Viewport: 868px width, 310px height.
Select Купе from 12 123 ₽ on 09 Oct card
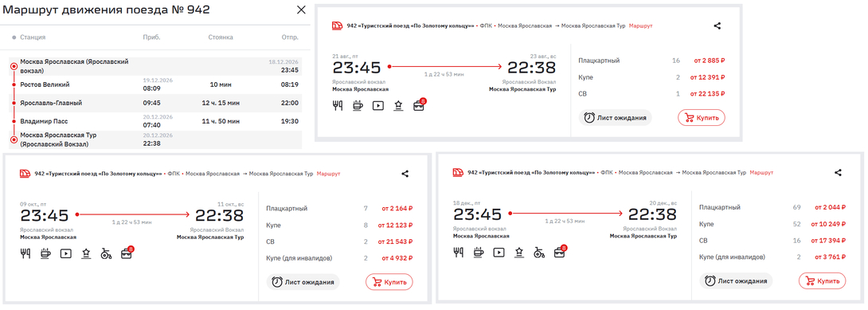[339, 226]
